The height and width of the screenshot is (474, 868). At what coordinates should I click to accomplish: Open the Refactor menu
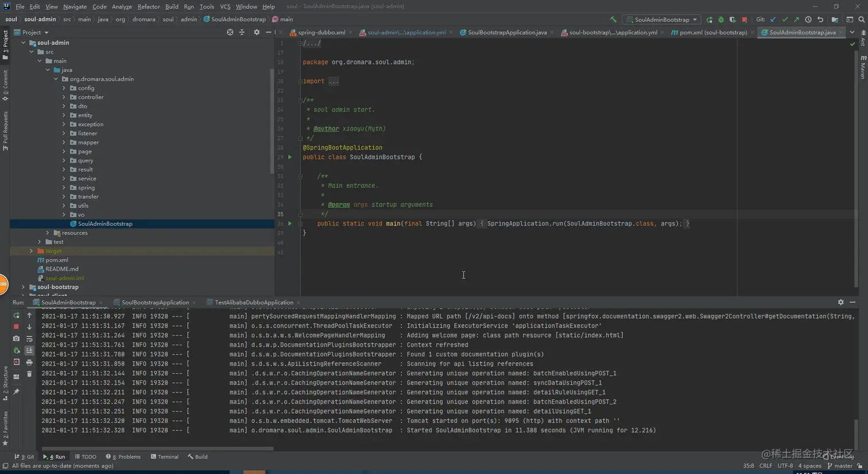tap(148, 6)
